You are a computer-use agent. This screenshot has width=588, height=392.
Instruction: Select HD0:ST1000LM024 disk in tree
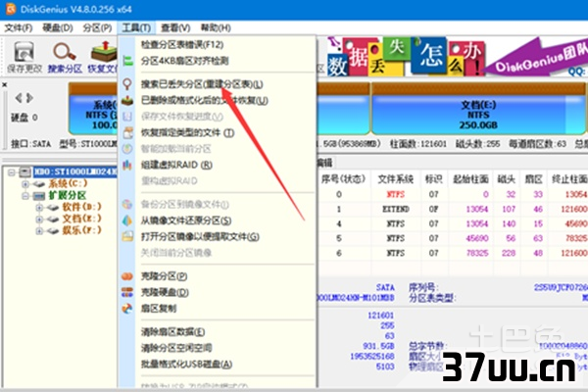[75, 171]
